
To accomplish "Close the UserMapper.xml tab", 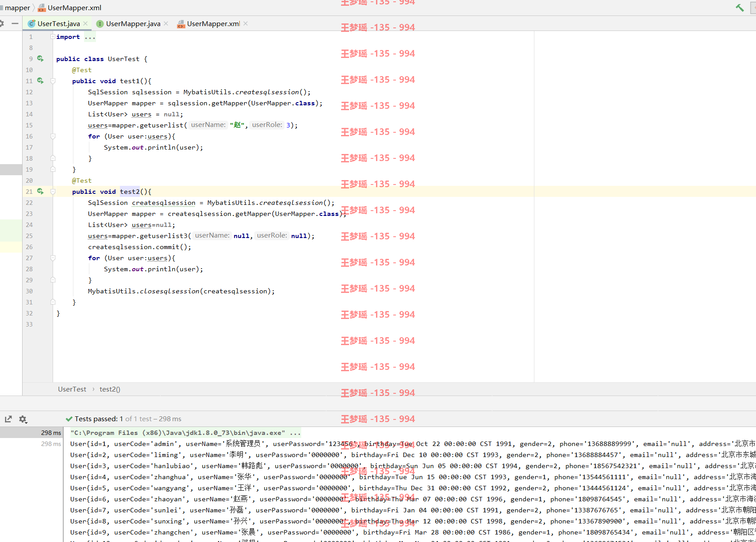I will coord(246,23).
